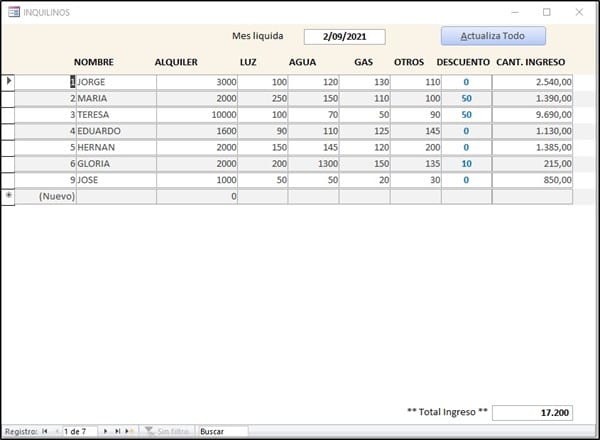
Task: Jump to last record arrow
Action: click(118, 431)
